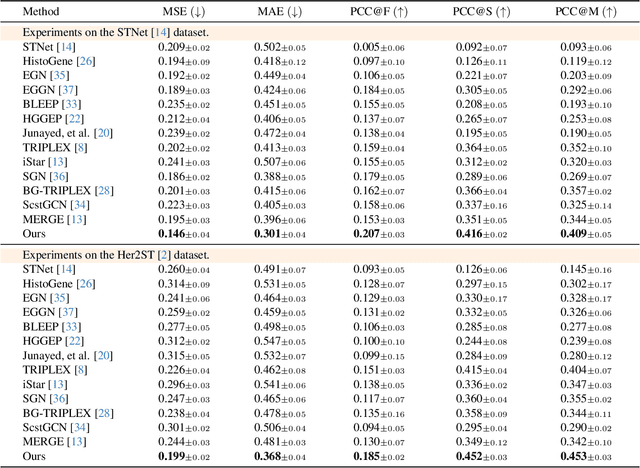Click the HGGEP MAE cell '0.547±0.05'

pos(280,341)
